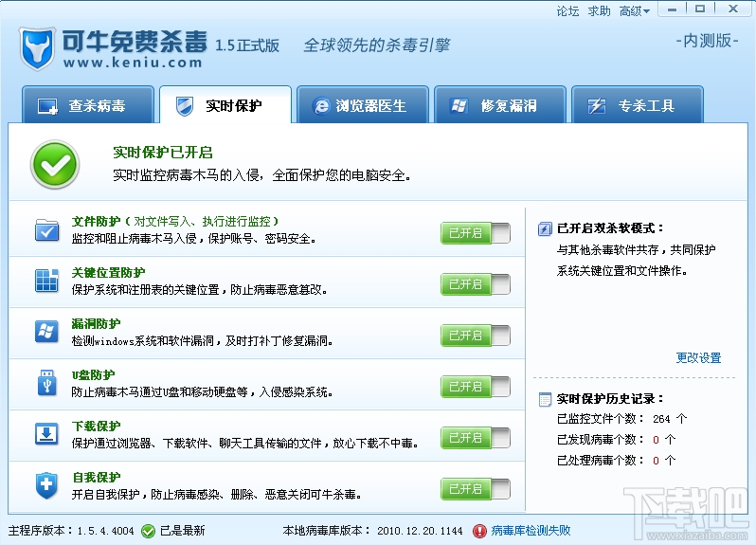756x545 pixels.
Task: Click the 已发现病毒个数 0 value
Action: [656, 440]
